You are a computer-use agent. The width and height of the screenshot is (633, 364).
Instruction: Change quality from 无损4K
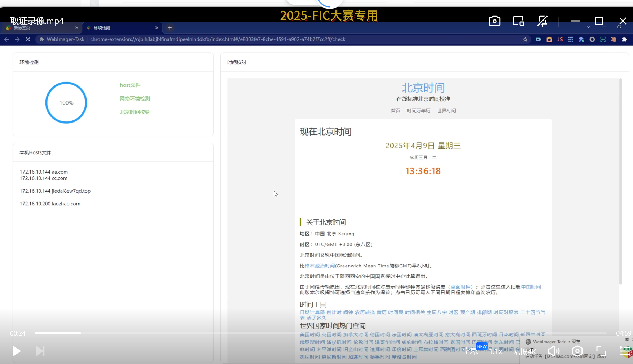pyautogui.click(x=524, y=352)
